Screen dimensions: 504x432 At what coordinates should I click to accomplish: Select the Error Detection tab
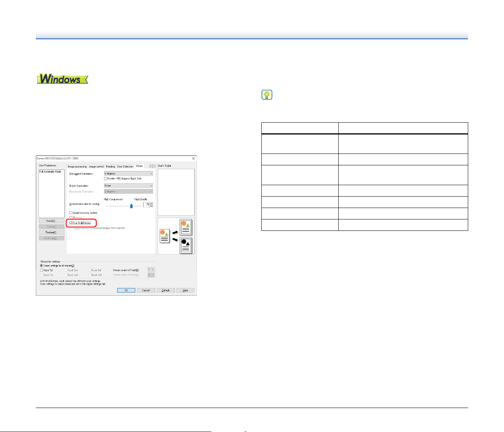[125, 166]
